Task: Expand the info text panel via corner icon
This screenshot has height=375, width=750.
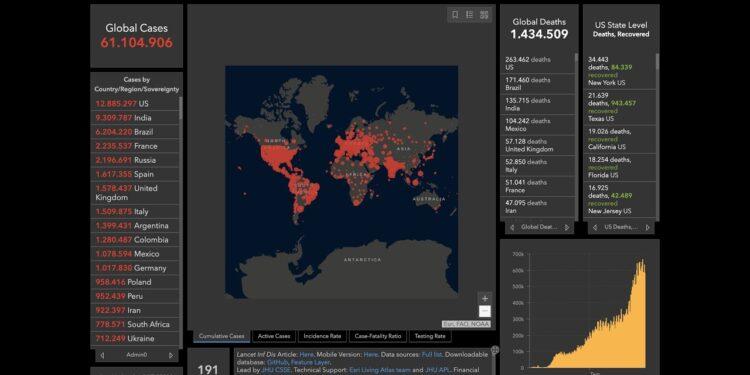Action: tap(495, 350)
